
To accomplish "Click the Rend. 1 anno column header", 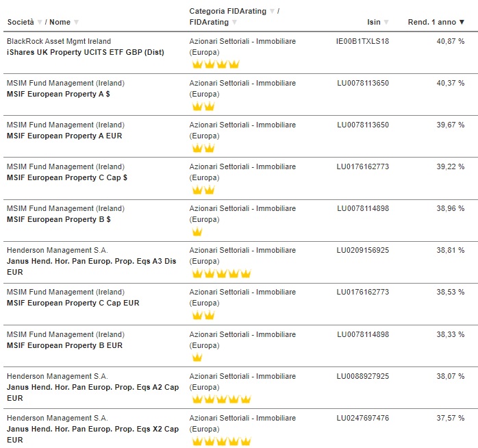I will click(432, 22).
